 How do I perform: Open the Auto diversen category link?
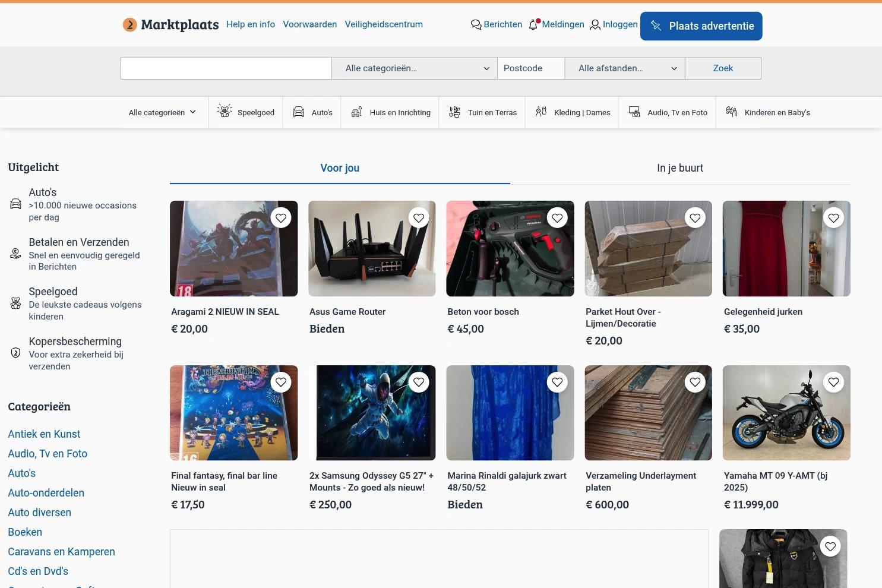coord(39,513)
